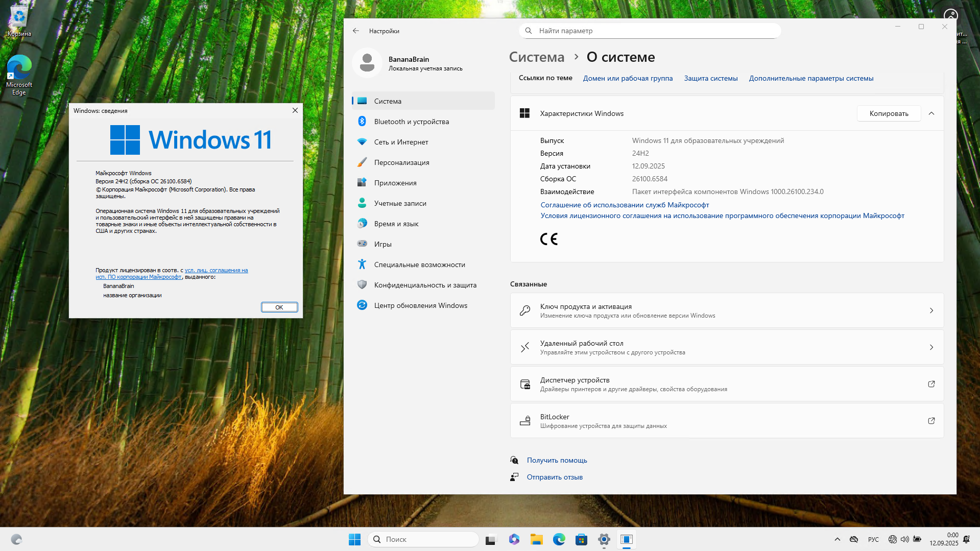Click the Remote Desktop icon

(525, 347)
